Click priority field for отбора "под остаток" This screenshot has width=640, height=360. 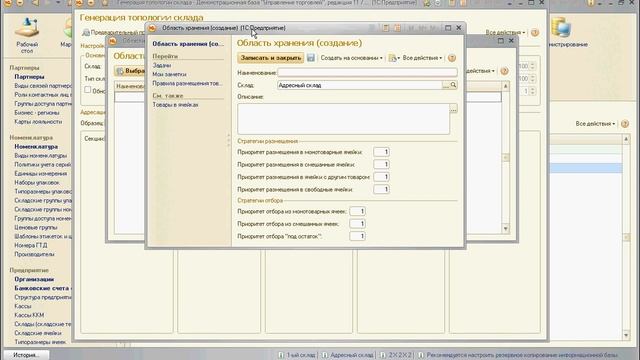click(x=357, y=236)
